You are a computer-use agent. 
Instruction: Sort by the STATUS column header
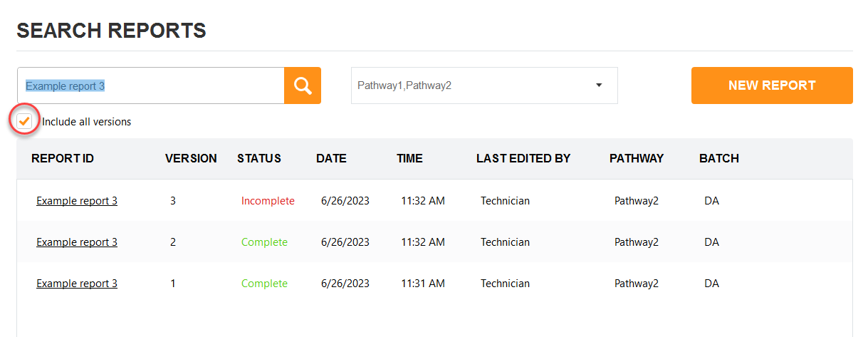(259, 158)
